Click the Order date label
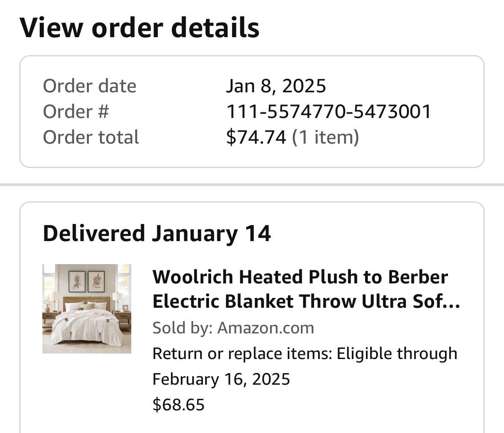Image resolution: width=504 pixels, height=433 pixels. 90,86
